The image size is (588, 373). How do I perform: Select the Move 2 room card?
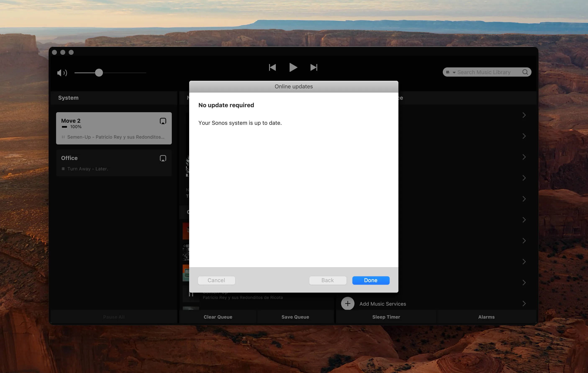click(114, 128)
